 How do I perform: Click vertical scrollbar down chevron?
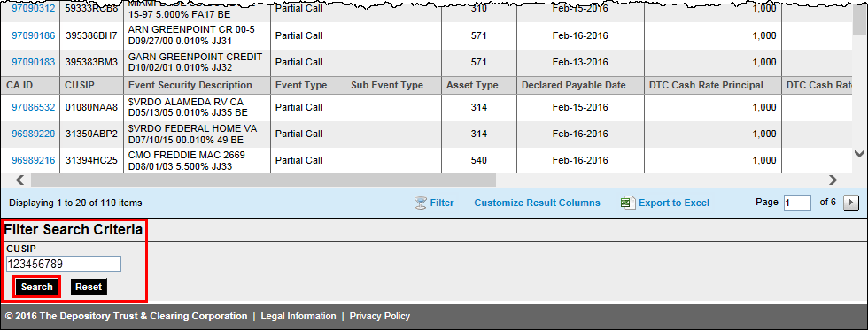pyautogui.click(x=860, y=153)
